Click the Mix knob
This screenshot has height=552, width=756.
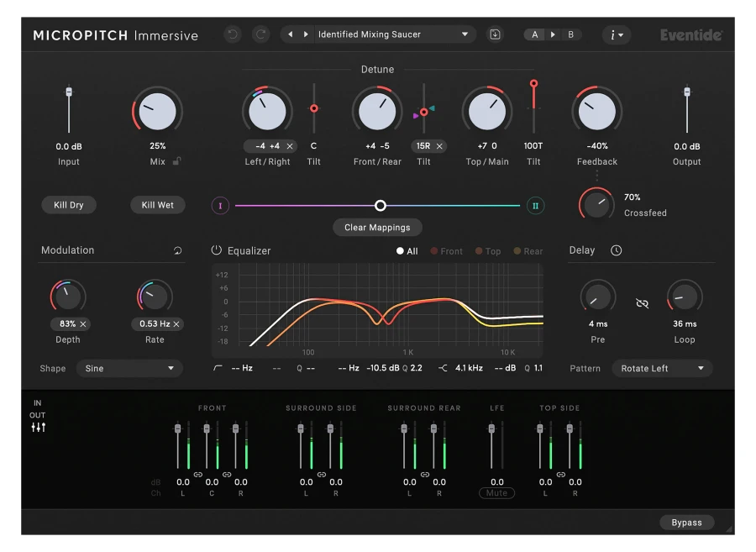(158, 112)
